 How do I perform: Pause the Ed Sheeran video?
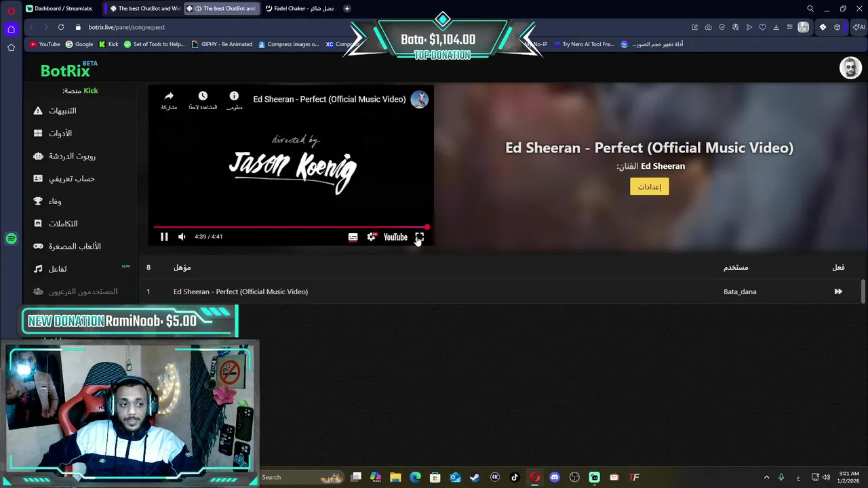coord(164,237)
